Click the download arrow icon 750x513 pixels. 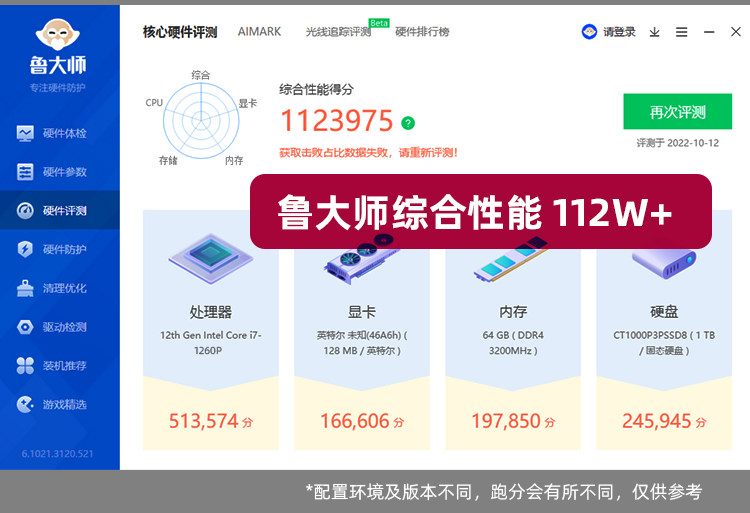point(654,32)
